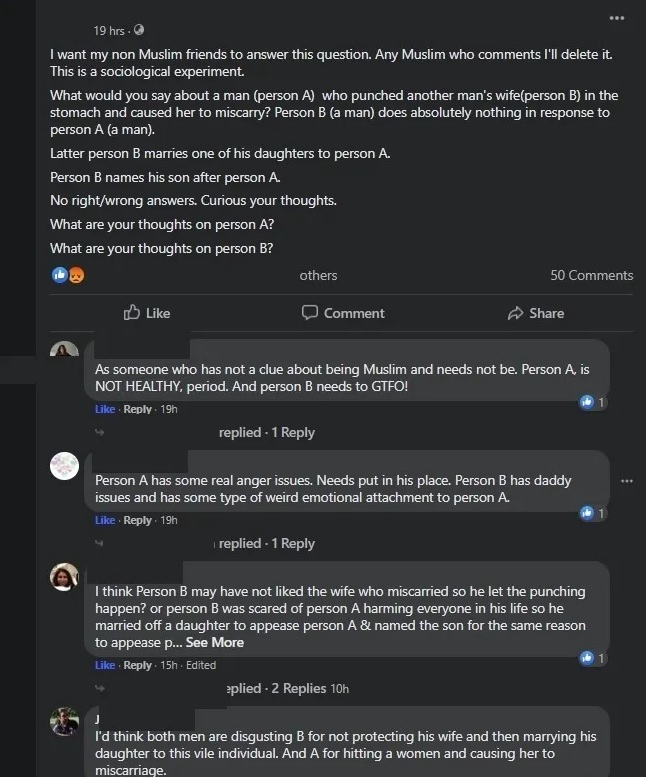Click the like reaction count on the first comment
Image resolution: width=646 pixels, height=778 pixels.
[x=592, y=402]
